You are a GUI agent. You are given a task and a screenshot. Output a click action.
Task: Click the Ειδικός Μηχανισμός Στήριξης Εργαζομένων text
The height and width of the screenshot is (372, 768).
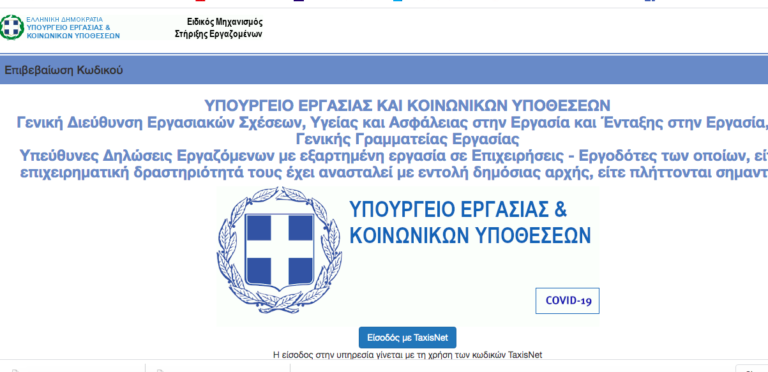click(x=218, y=28)
